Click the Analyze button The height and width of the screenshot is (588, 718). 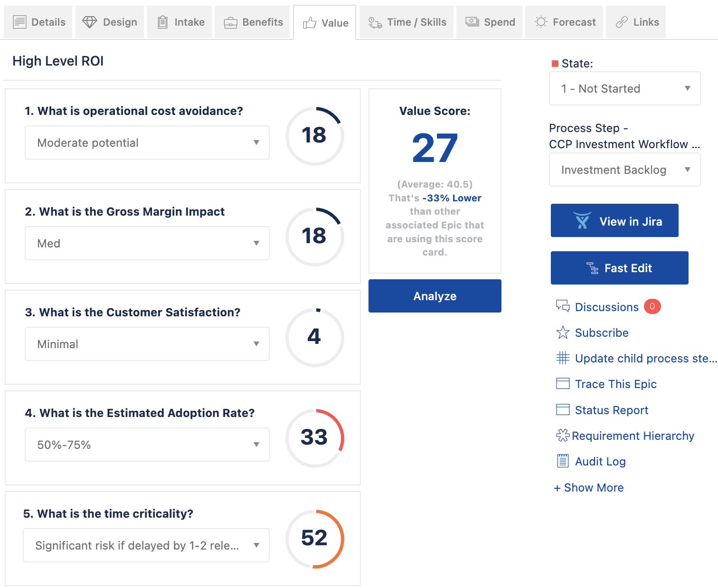(435, 296)
